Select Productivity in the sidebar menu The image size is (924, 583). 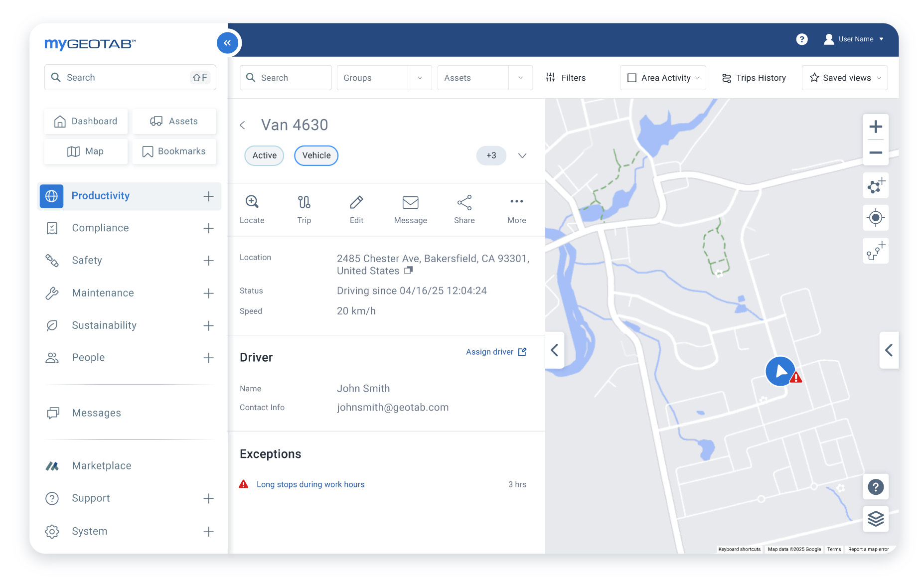click(100, 196)
